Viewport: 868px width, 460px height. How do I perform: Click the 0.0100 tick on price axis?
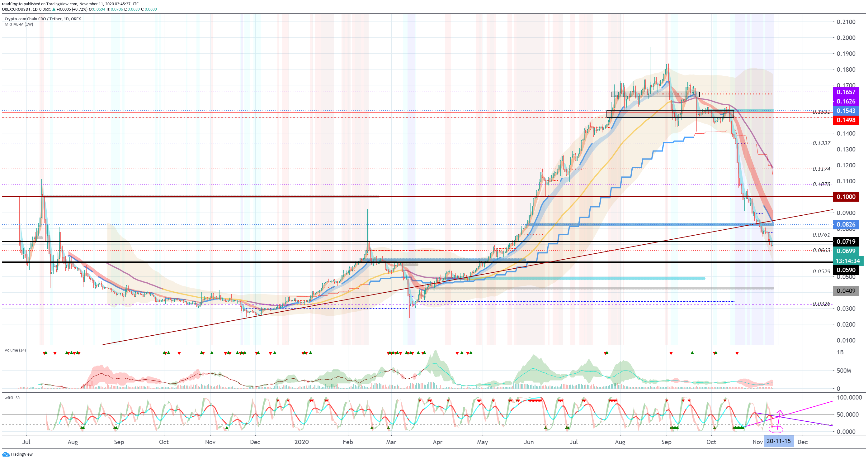tap(846, 340)
